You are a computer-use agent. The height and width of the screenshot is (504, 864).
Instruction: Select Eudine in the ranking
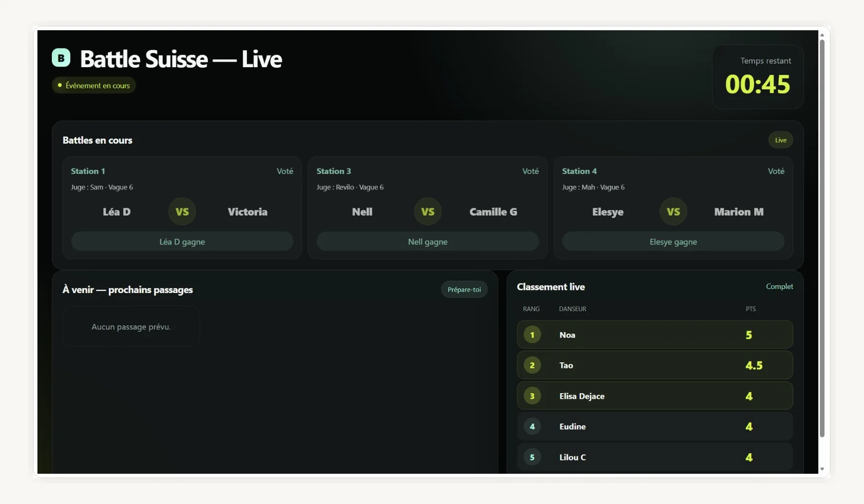(x=572, y=426)
